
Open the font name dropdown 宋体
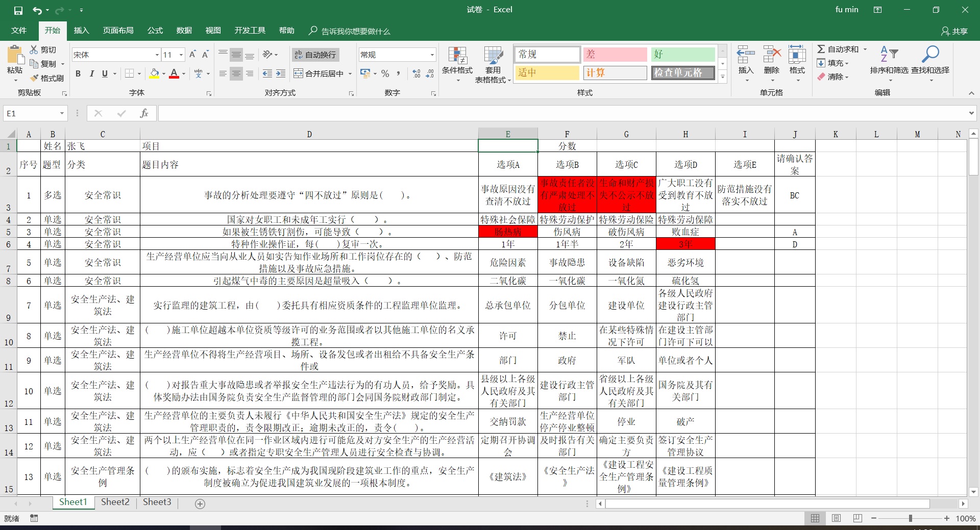pyautogui.click(x=157, y=55)
